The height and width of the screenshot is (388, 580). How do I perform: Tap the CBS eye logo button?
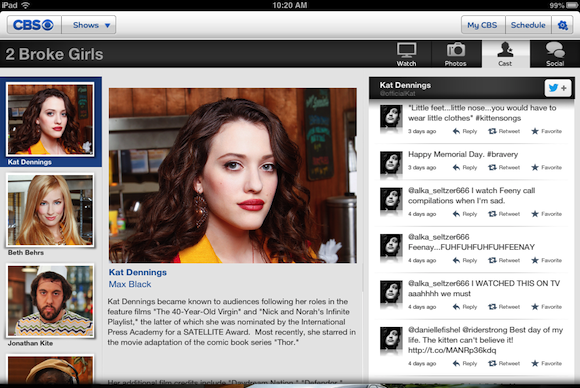(x=34, y=25)
